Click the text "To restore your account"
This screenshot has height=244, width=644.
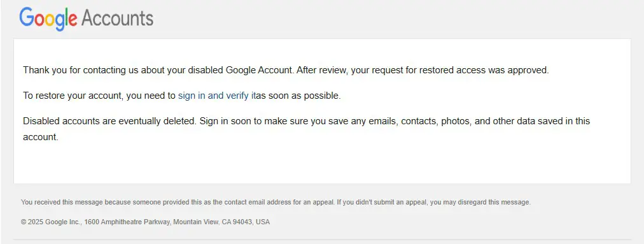coord(73,96)
